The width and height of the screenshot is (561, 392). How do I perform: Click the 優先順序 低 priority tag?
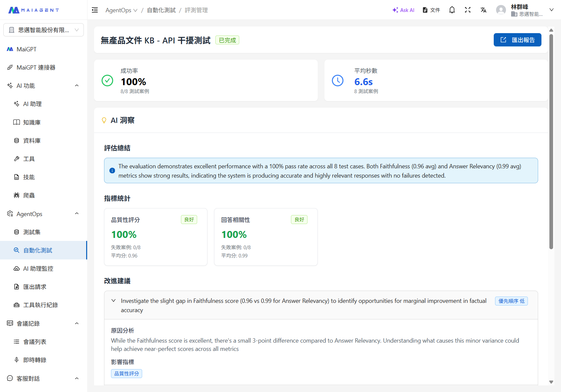[x=511, y=301]
